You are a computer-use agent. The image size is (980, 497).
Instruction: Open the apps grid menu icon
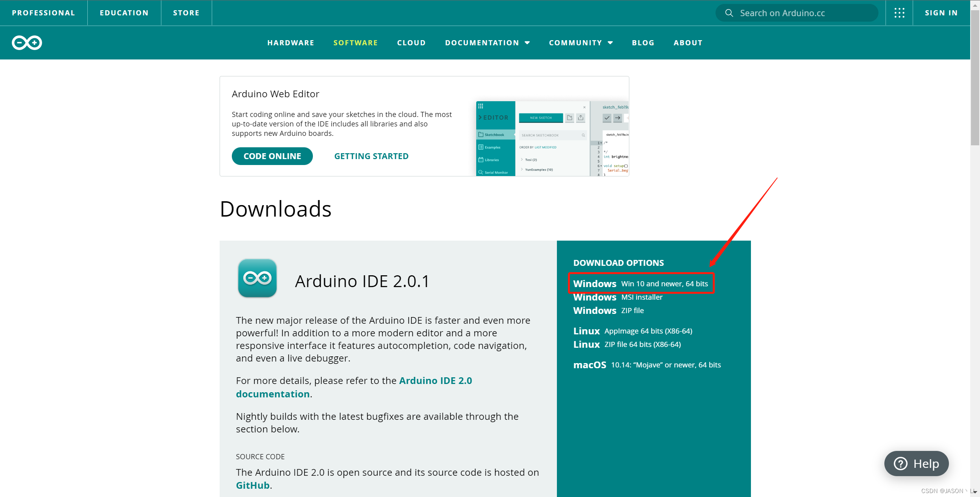899,13
